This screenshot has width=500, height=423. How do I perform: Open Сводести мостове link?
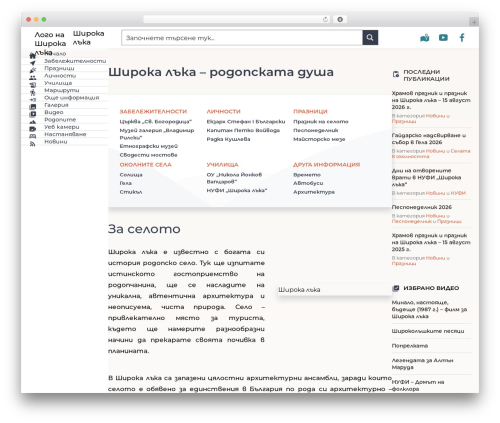coord(148,155)
